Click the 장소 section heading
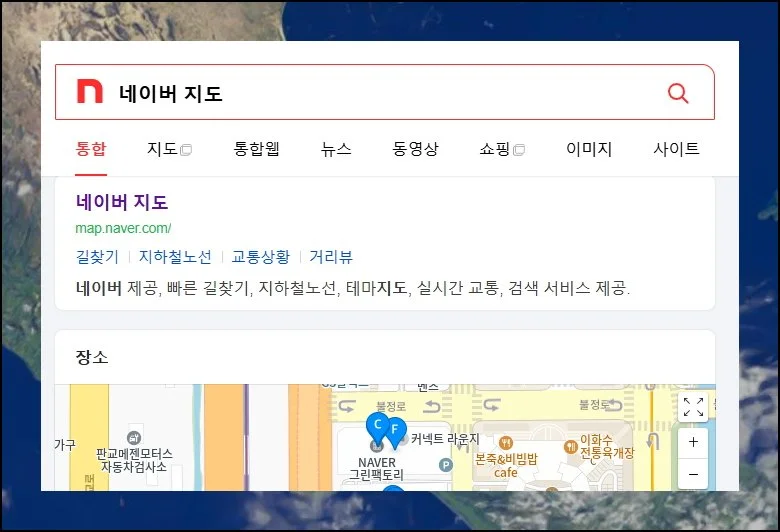The width and height of the screenshot is (780, 532). [92, 357]
